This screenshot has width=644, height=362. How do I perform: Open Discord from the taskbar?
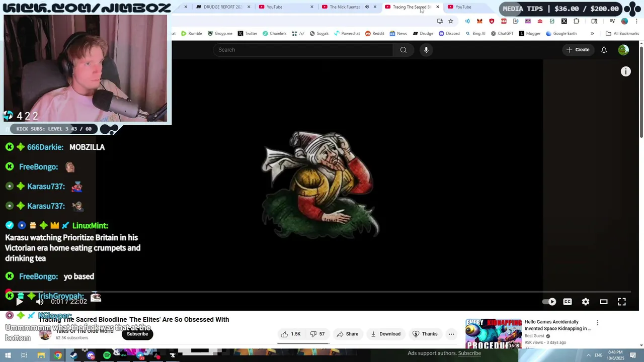pyautogui.click(x=91, y=355)
